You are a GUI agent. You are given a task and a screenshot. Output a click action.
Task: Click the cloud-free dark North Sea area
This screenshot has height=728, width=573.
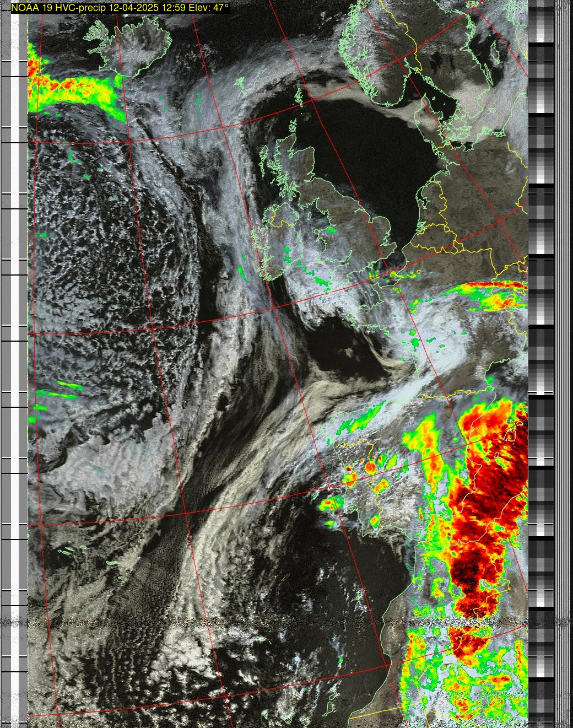coord(364,149)
